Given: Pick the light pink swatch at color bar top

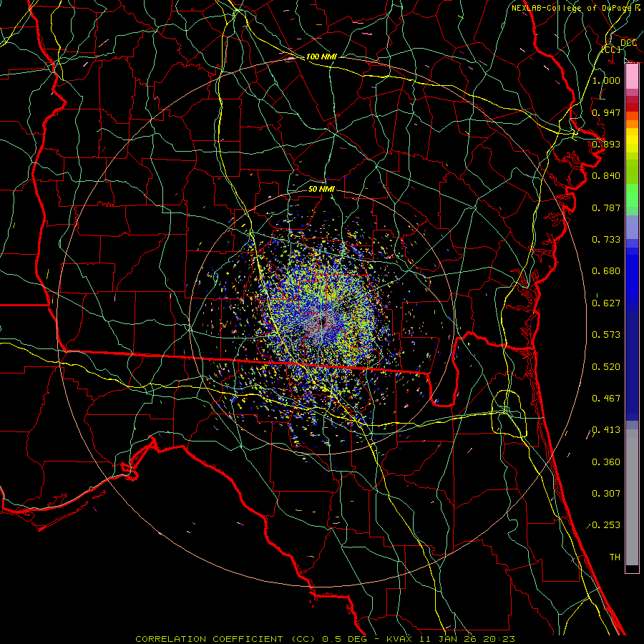Looking at the screenshot, I should pos(632,77).
